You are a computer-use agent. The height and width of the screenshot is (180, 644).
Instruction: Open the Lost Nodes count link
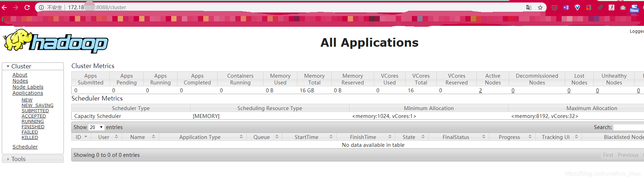(569, 91)
